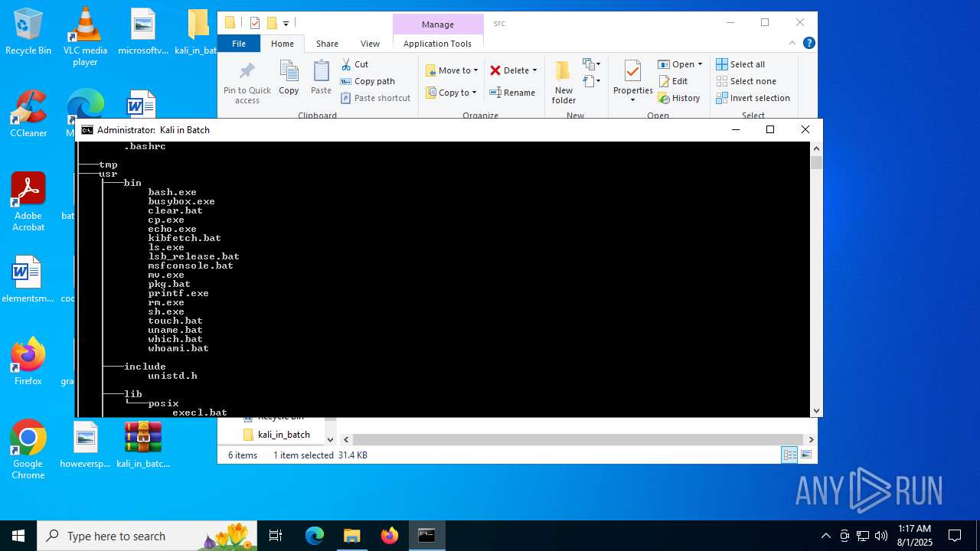Click navigation pane scroll down arrow

pos(330,439)
